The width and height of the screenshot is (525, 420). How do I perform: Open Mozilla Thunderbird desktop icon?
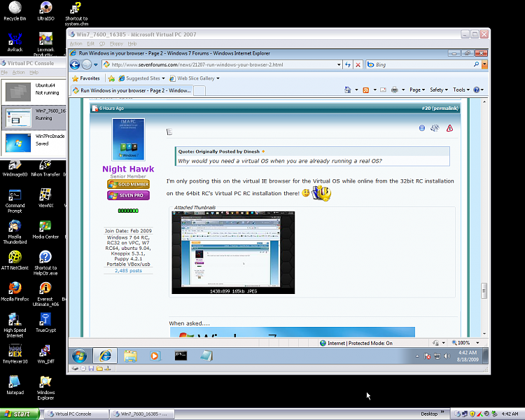(x=15, y=232)
